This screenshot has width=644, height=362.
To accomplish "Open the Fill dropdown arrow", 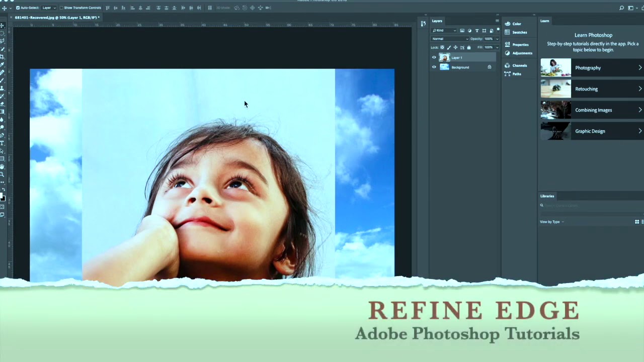I will [x=497, y=47].
